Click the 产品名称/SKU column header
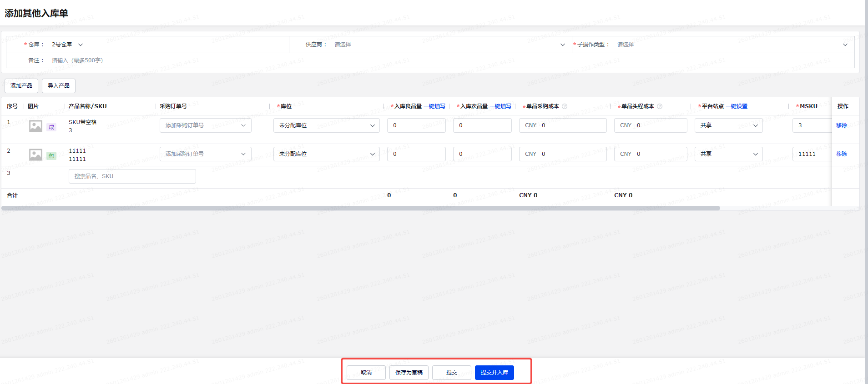 point(88,106)
